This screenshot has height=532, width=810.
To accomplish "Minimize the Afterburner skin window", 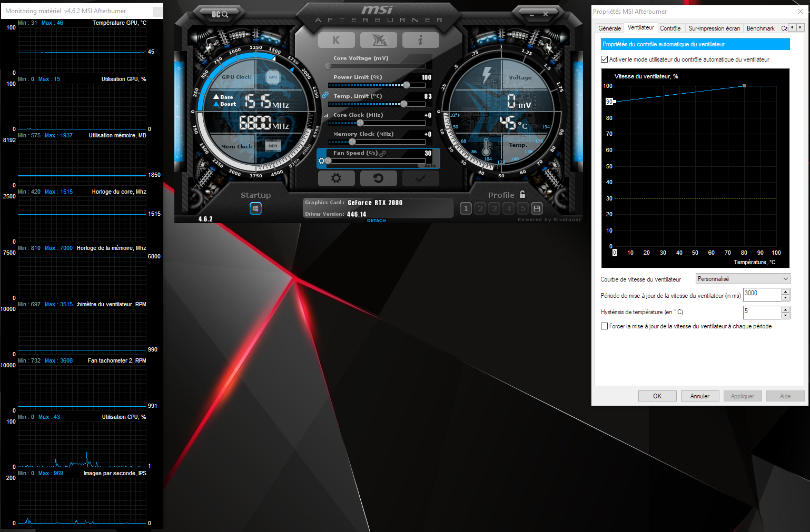I will click(x=532, y=15).
